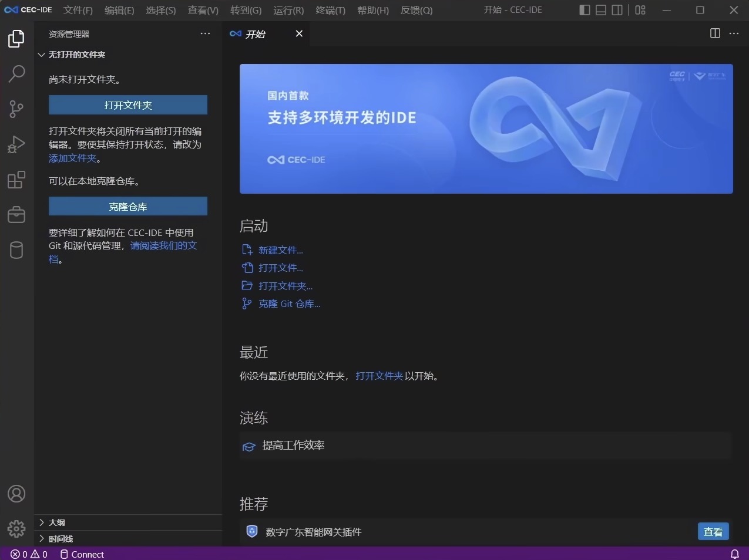Click the 新建文件... link
This screenshot has width=749, height=560.
coord(280,250)
